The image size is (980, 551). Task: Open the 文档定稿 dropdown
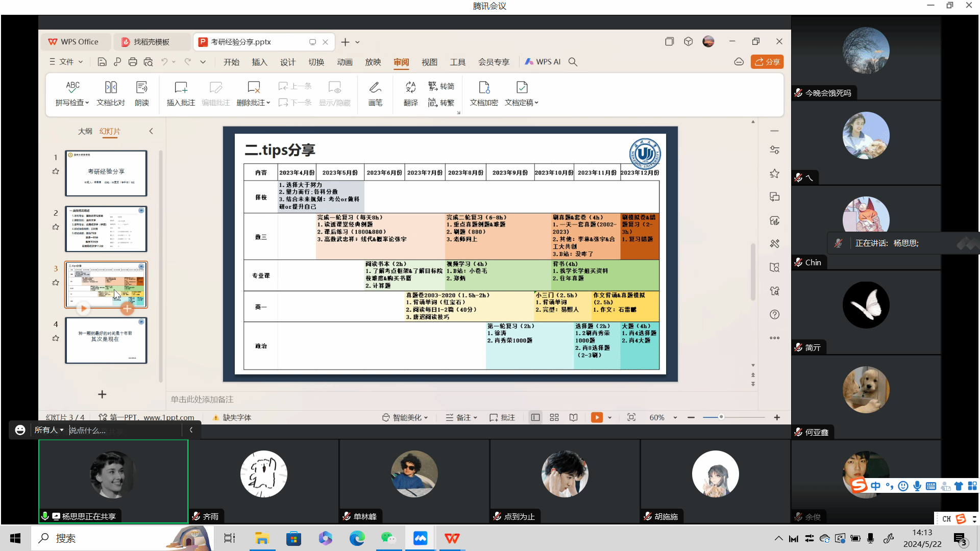(536, 103)
